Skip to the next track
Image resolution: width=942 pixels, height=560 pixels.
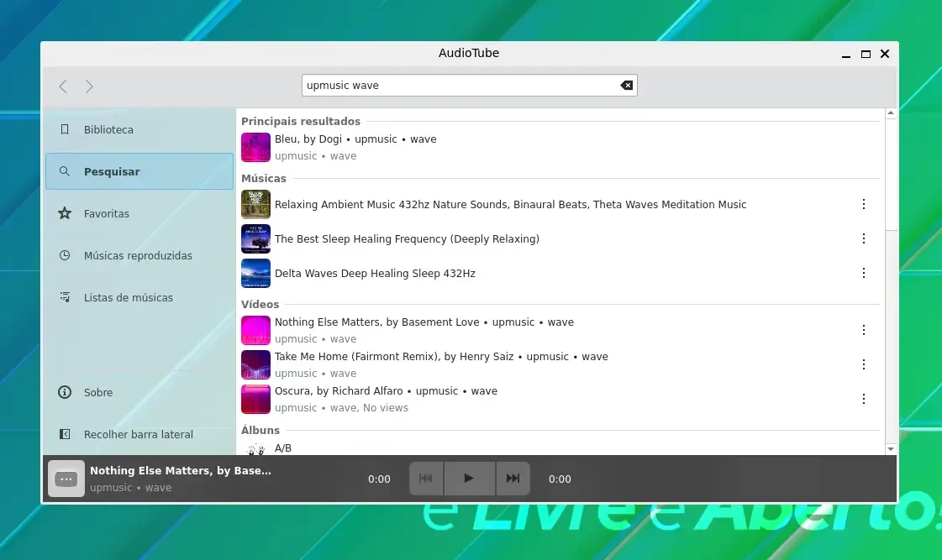click(513, 479)
